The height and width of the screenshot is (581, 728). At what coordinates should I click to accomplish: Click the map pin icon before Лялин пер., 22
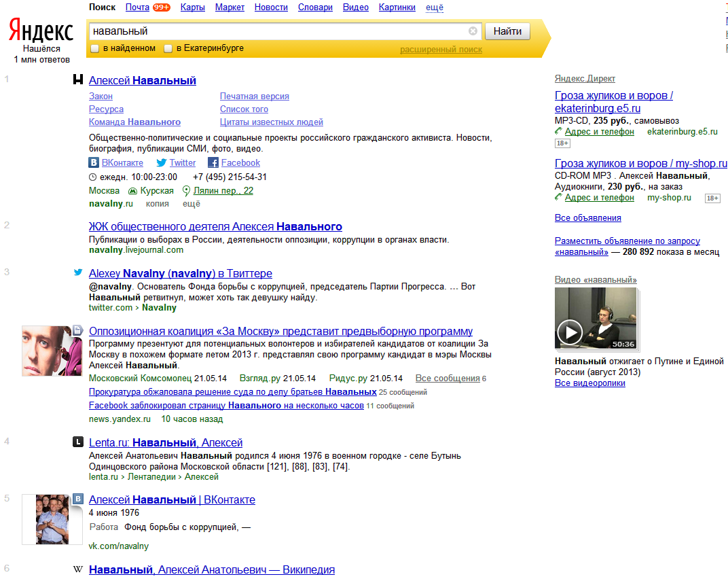pyautogui.click(x=186, y=191)
